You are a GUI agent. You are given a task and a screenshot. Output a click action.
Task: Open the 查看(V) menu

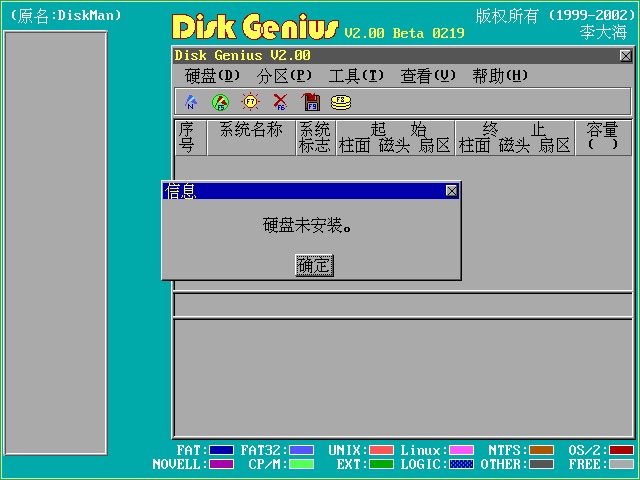coord(428,76)
